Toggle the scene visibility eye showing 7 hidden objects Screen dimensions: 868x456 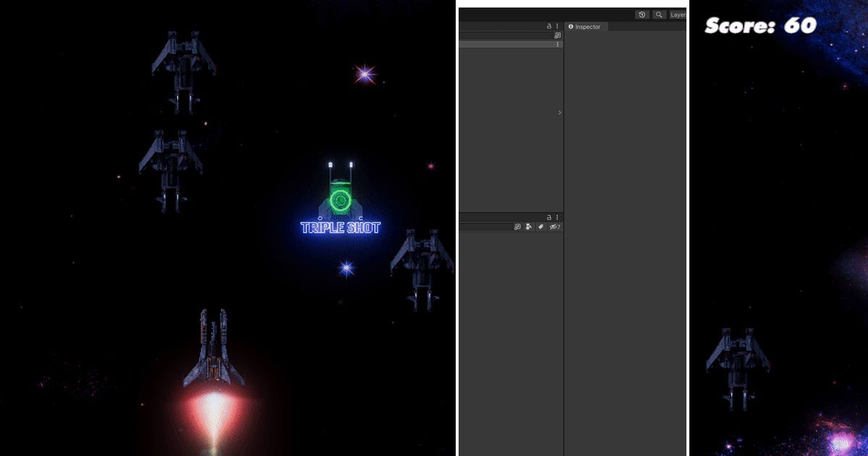coord(553,227)
